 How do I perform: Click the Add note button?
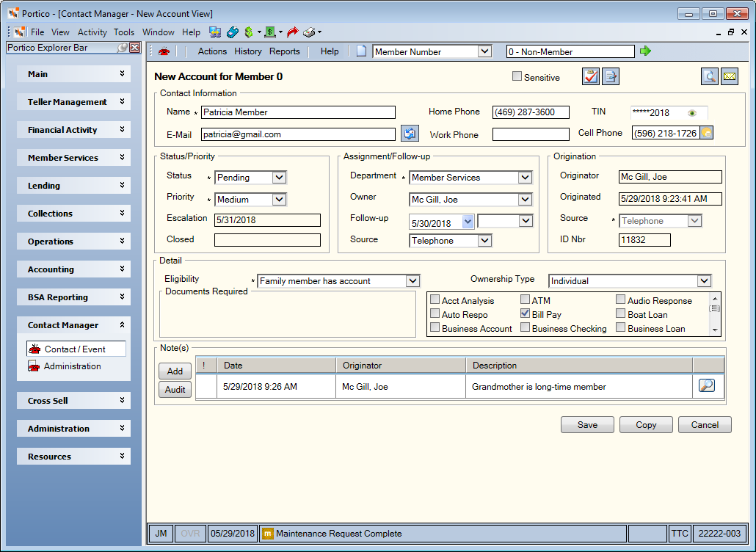point(175,371)
